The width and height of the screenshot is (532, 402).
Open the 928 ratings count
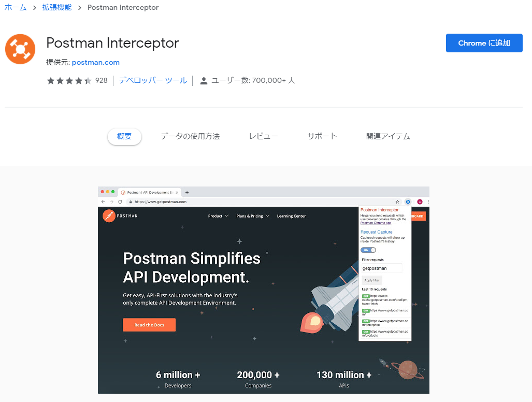pos(101,80)
